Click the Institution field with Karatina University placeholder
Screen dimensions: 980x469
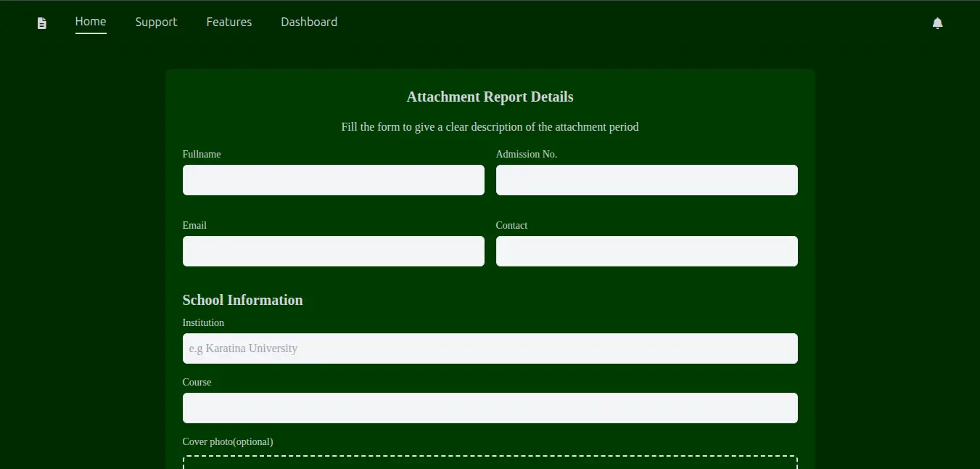[490, 348]
